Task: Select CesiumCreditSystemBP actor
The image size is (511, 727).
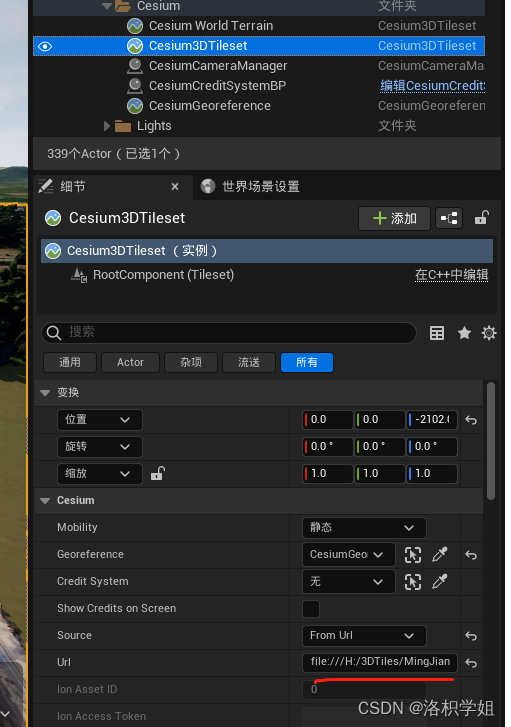Action: click(x=217, y=86)
